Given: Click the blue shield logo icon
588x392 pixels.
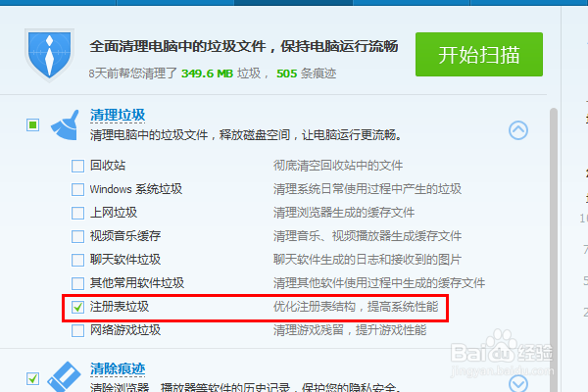Looking at the screenshot, I should coord(50,55).
